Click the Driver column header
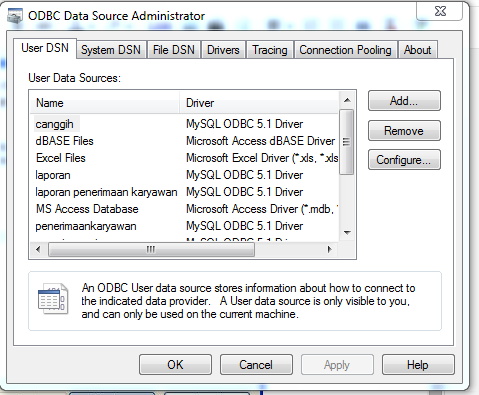The image size is (479, 395). click(259, 103)
